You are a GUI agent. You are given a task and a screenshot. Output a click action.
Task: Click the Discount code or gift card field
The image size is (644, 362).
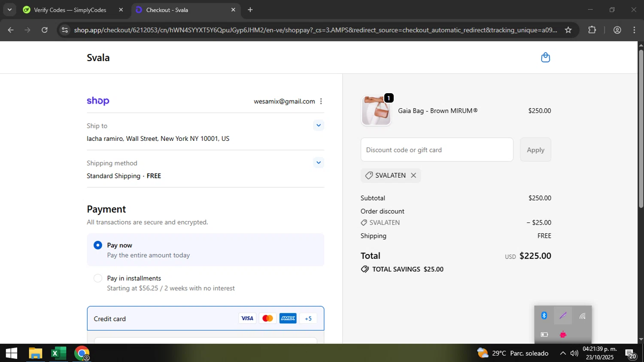coord(437,150)
